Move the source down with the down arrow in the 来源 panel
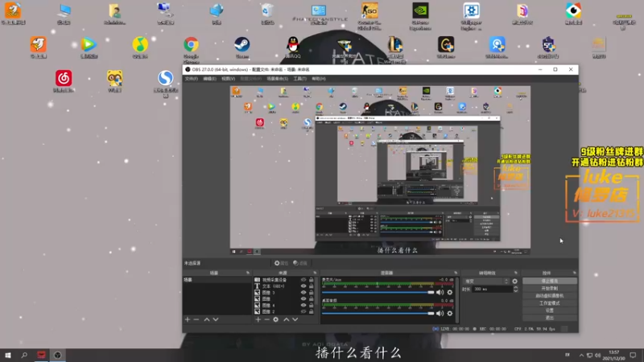 pyautogui.click(x=295, y=319)
